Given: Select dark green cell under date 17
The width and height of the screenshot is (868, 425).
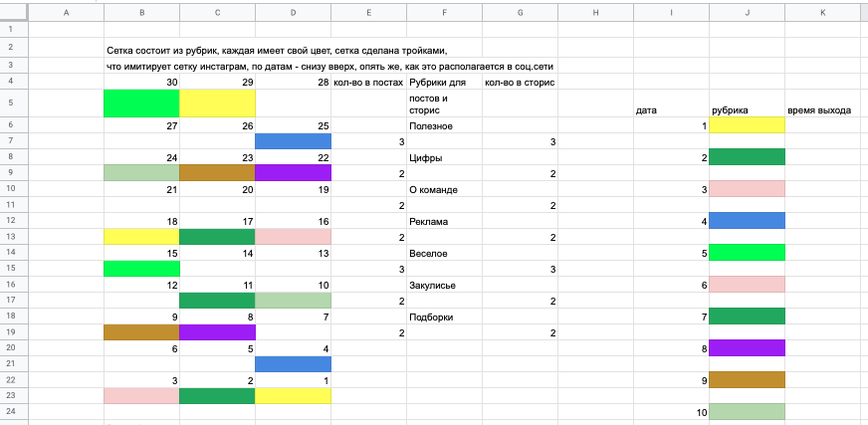Looking at the screenshot, I should (218, 237).
